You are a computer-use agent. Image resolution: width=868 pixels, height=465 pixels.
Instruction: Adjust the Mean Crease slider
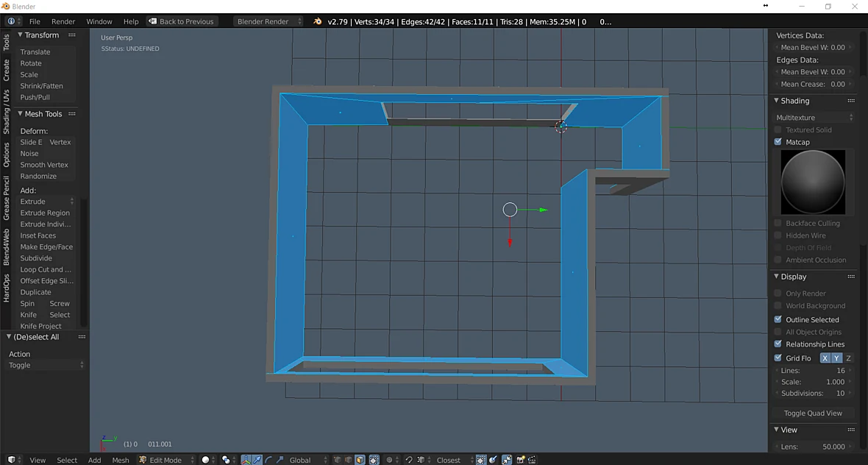point(813,84)
